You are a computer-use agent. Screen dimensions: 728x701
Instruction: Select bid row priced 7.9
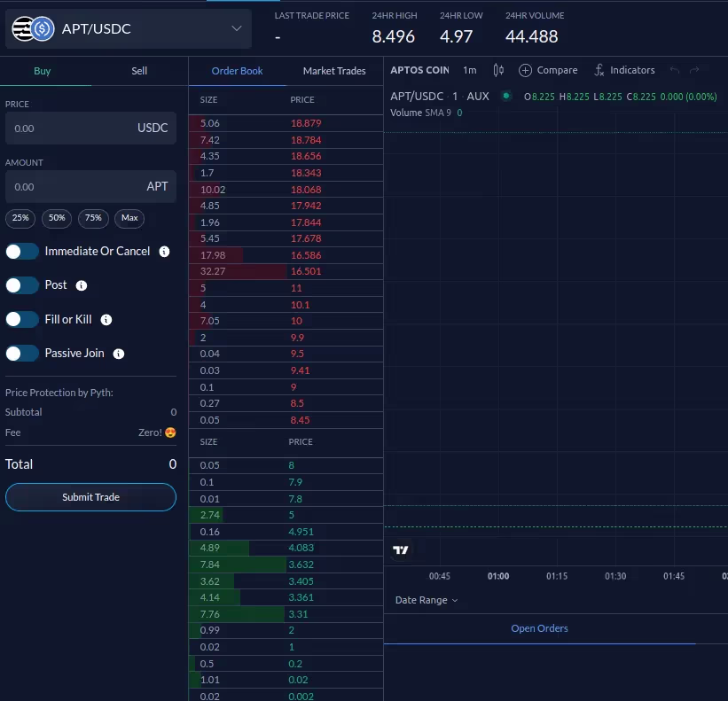[x=286, y=482]
